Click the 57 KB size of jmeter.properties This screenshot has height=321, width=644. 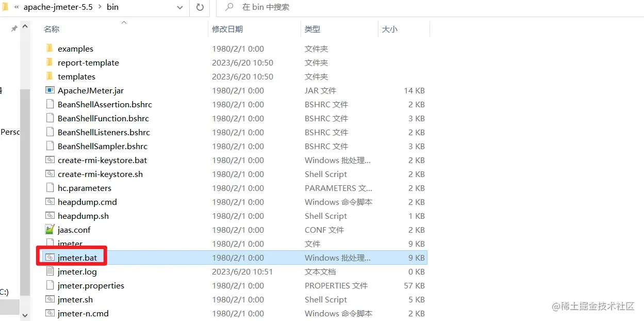(x=414, y=285)
